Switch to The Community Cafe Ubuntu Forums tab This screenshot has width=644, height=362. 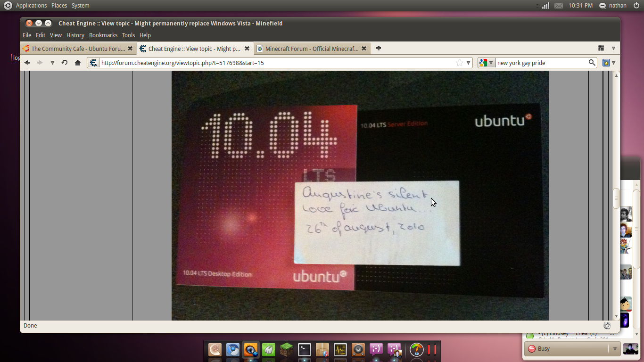pos(78,49)
